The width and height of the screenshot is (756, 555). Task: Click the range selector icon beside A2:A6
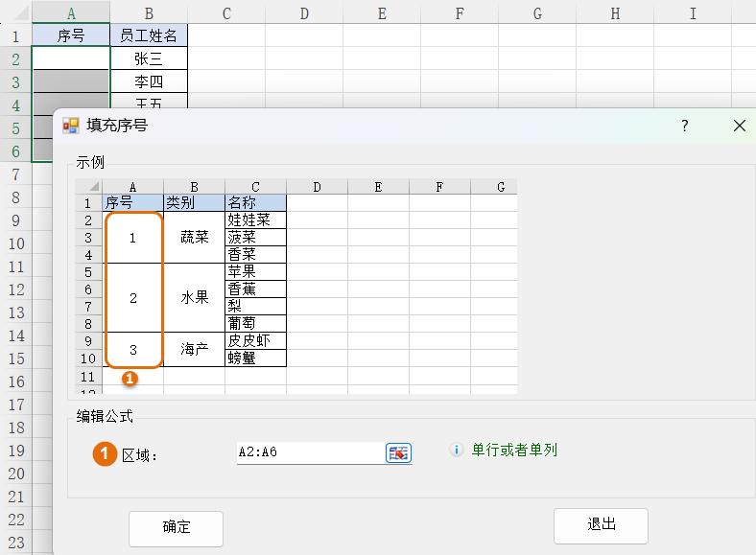[x=398, y=453]
